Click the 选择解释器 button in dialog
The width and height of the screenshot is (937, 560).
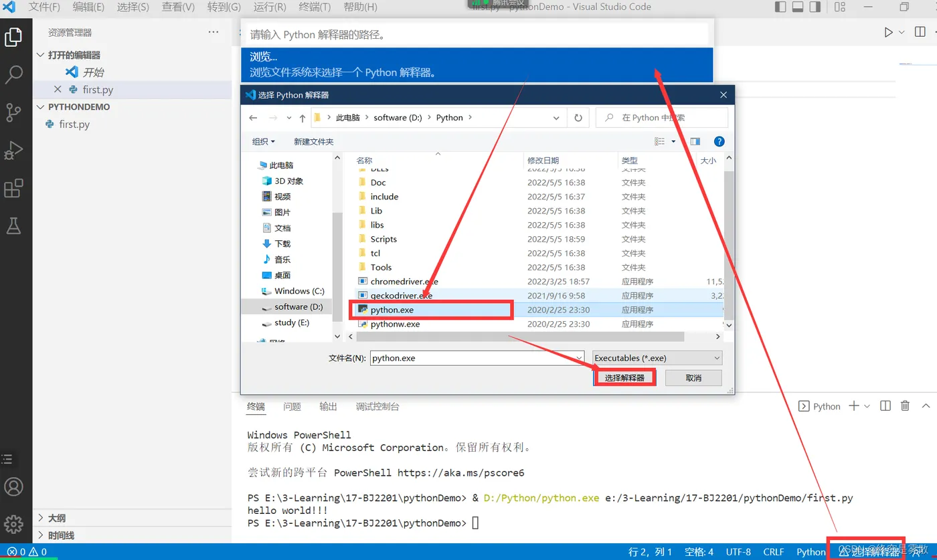[x=624, y=378]
